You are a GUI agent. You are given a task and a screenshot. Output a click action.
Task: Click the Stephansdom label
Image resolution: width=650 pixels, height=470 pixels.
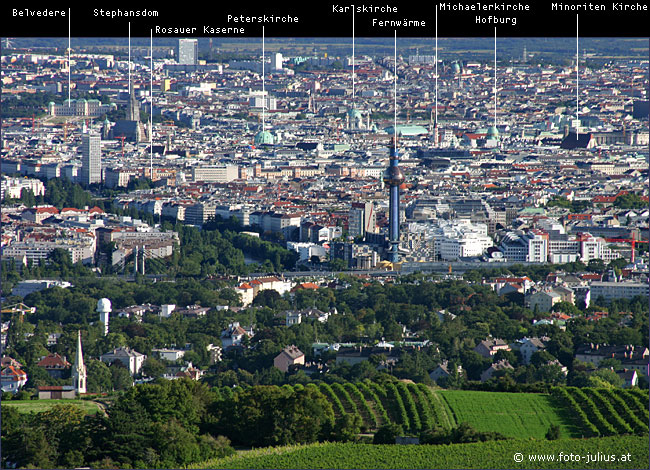tap(126, 13)
